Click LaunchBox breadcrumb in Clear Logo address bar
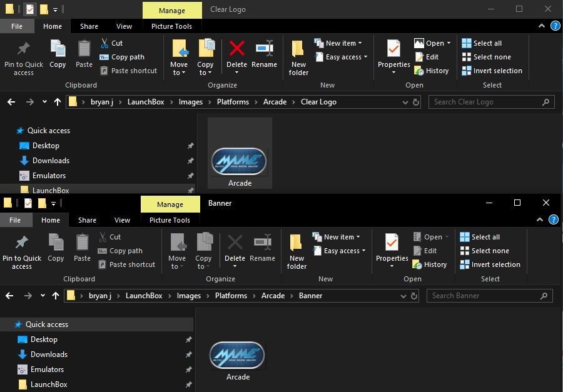Screen dimensions: 563x392 (146, 102)
